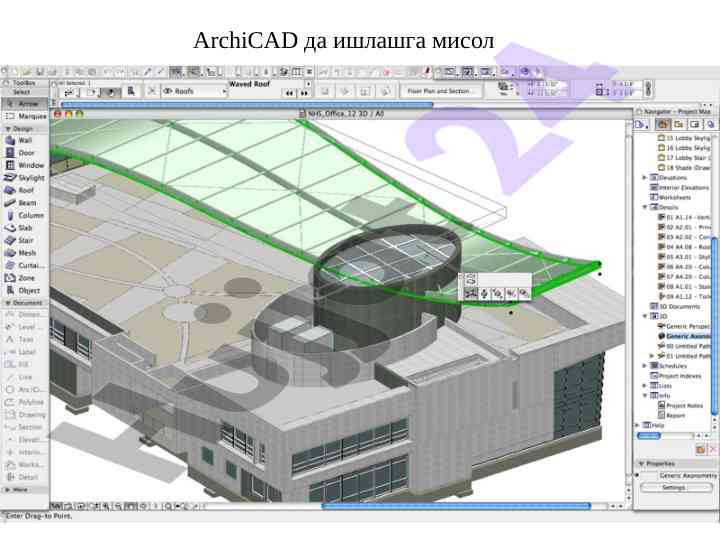The height and width of the screenshot is (540, 720).
Task: Open Project Indexes in Navigator
Action: (676, 376)
